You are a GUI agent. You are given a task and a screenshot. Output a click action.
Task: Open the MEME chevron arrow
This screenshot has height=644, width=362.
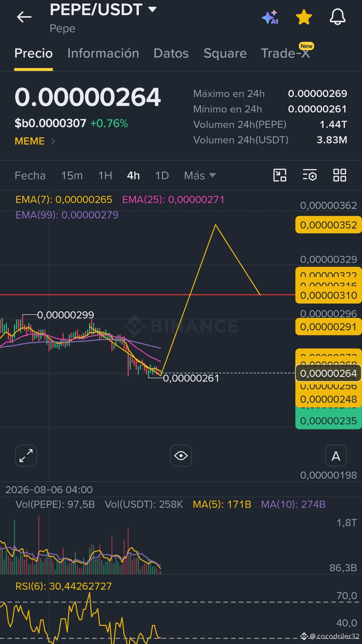point(53,142)
